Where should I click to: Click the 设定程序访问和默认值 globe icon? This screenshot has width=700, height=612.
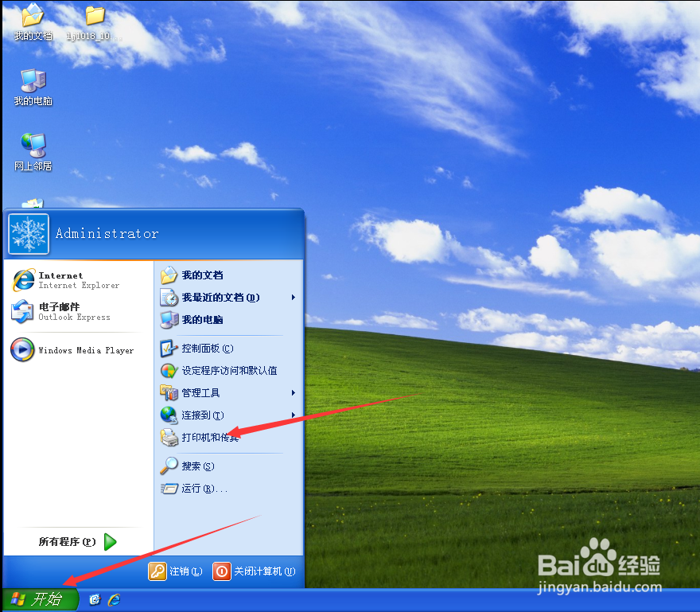point(169,371)
